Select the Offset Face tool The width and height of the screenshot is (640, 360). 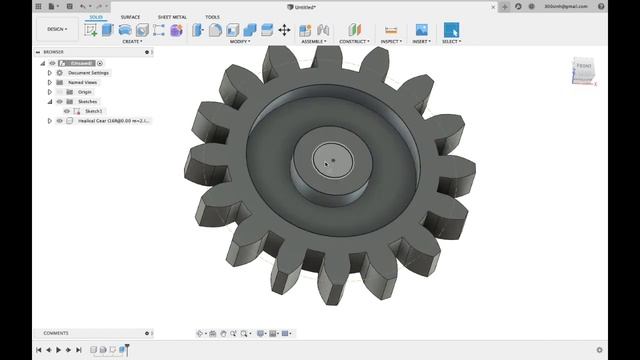(267, 30)
